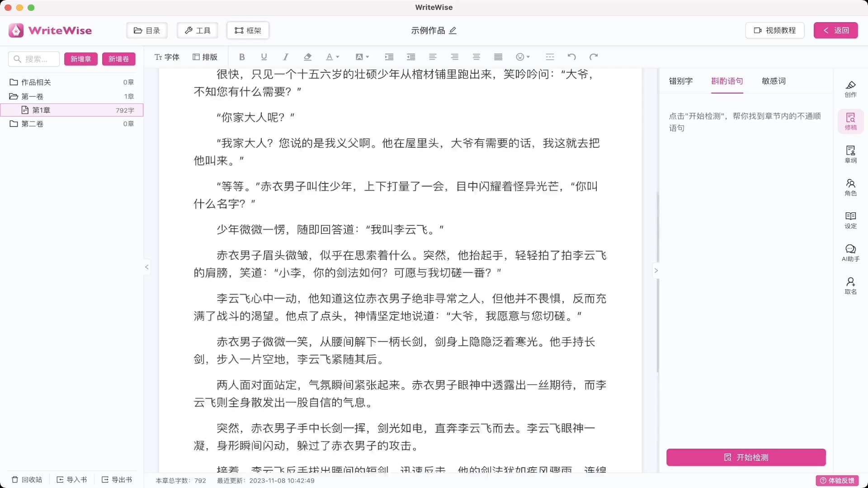Viewport: 868px width, 488px height.
Task: Open the 角色 character panel icon
Action: coord(850,187)
